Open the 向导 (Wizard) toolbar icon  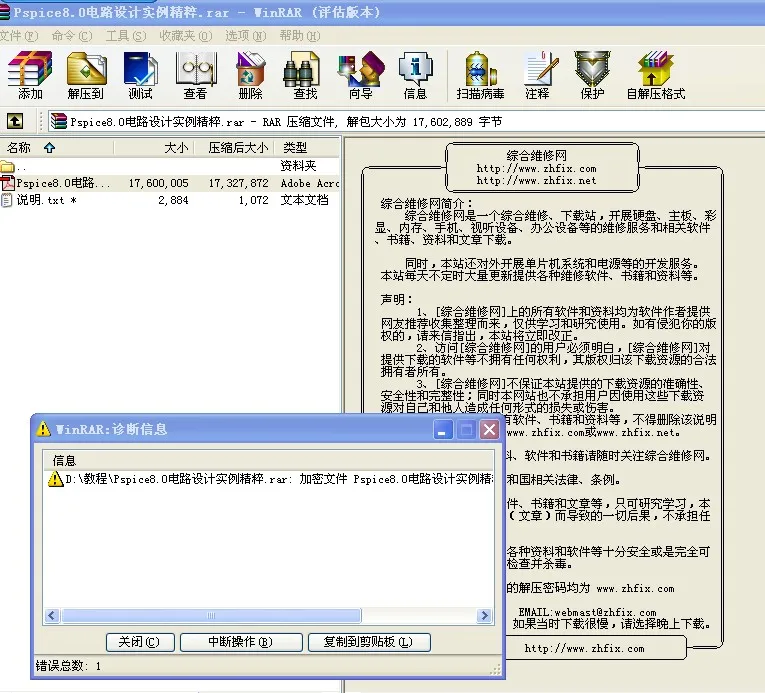(x=361, y=75)
